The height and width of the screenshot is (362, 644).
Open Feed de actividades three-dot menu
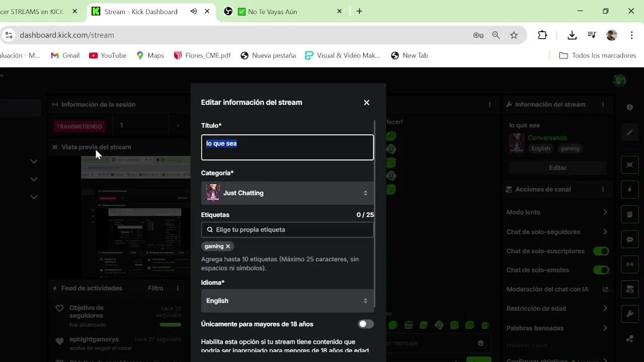(x=178, y=288)
